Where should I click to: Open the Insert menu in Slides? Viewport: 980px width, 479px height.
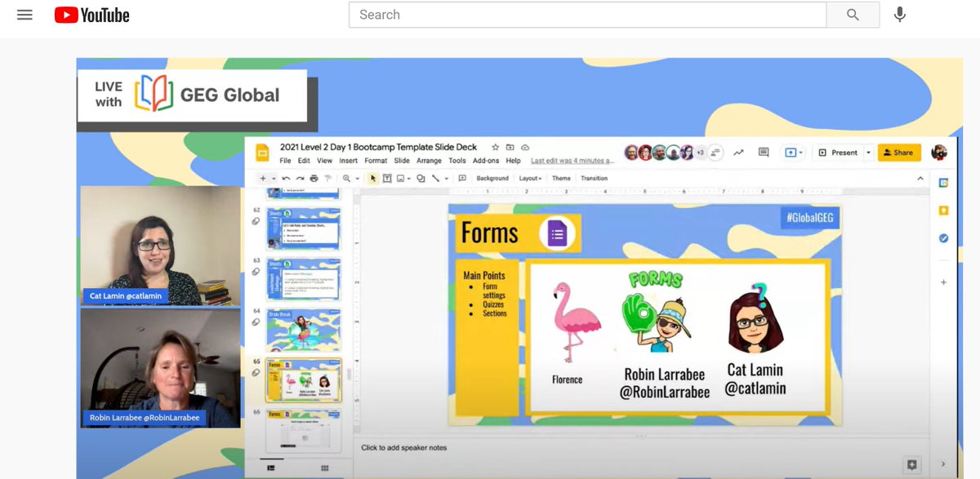pyautogui.click(x=348, y=161)
